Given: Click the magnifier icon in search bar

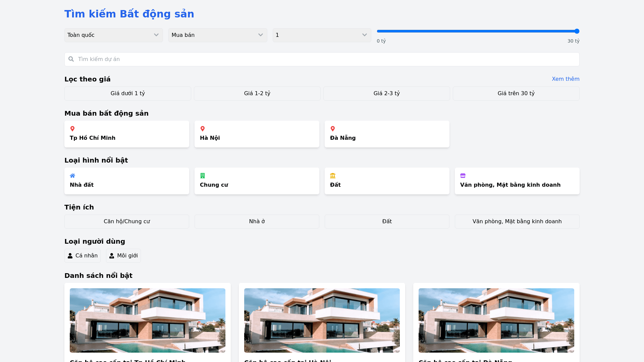Looking at the screenshot, I should tap(71, 59).
